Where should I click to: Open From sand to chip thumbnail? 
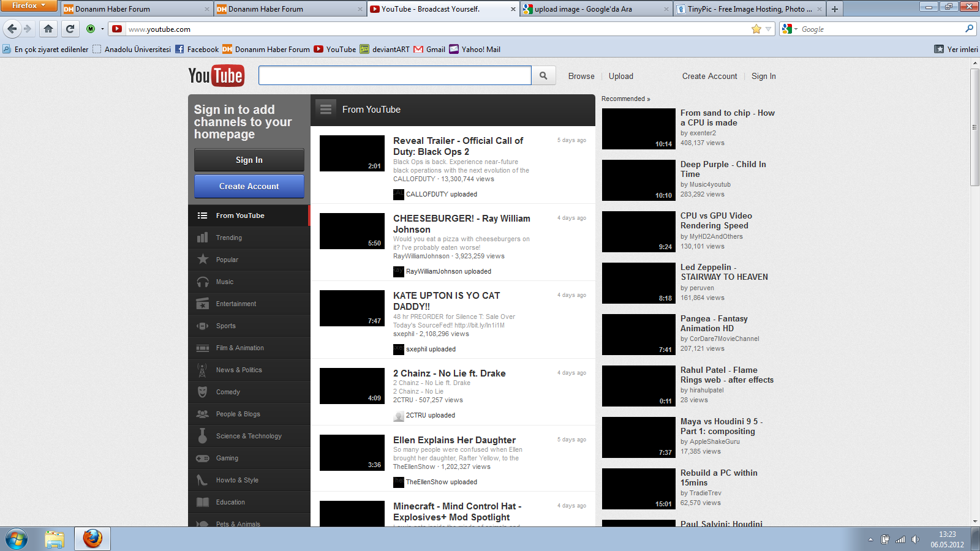[639, 129]
